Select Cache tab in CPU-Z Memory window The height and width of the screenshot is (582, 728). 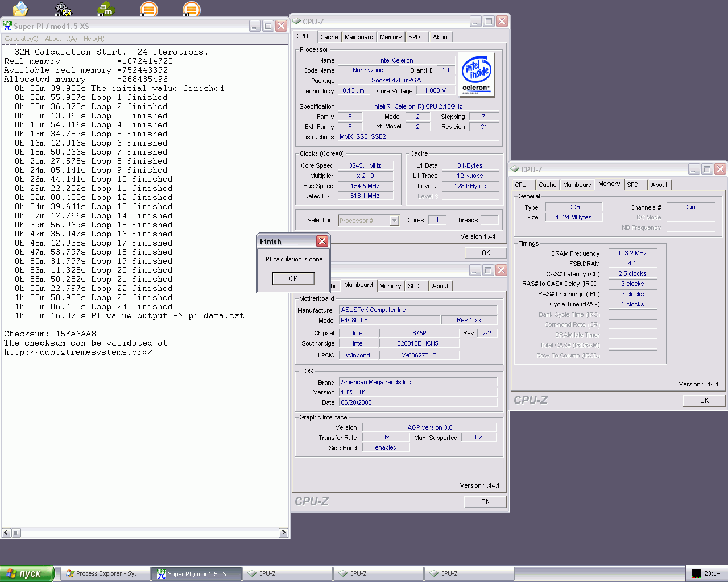547,185
